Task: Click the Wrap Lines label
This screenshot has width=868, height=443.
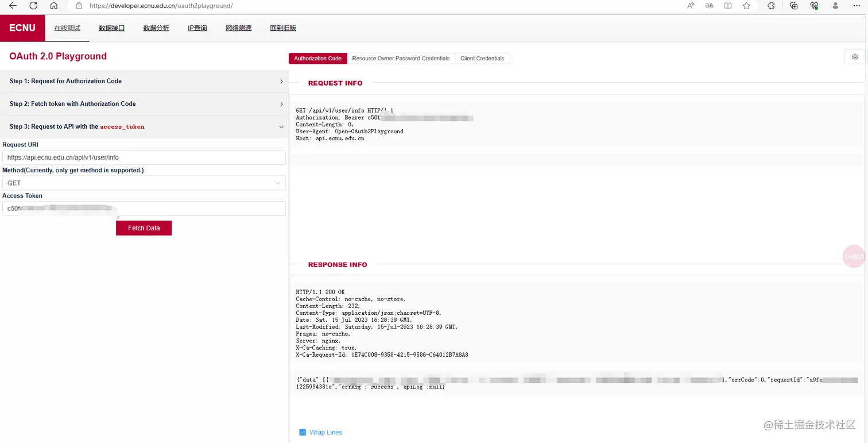Action: click(x=325, y=432)
